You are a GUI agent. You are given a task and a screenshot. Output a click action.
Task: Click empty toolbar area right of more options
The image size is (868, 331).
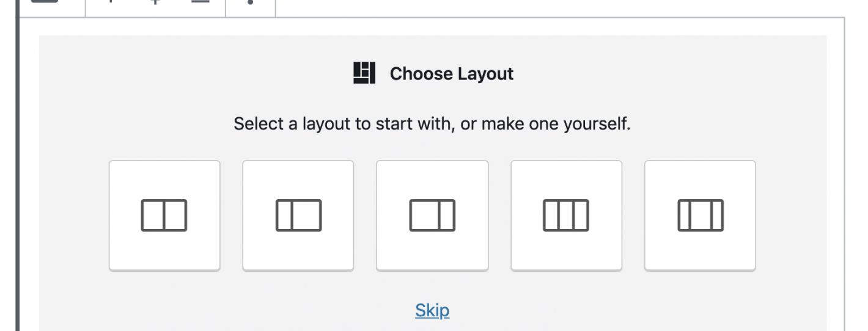click(x=550, y=6)
